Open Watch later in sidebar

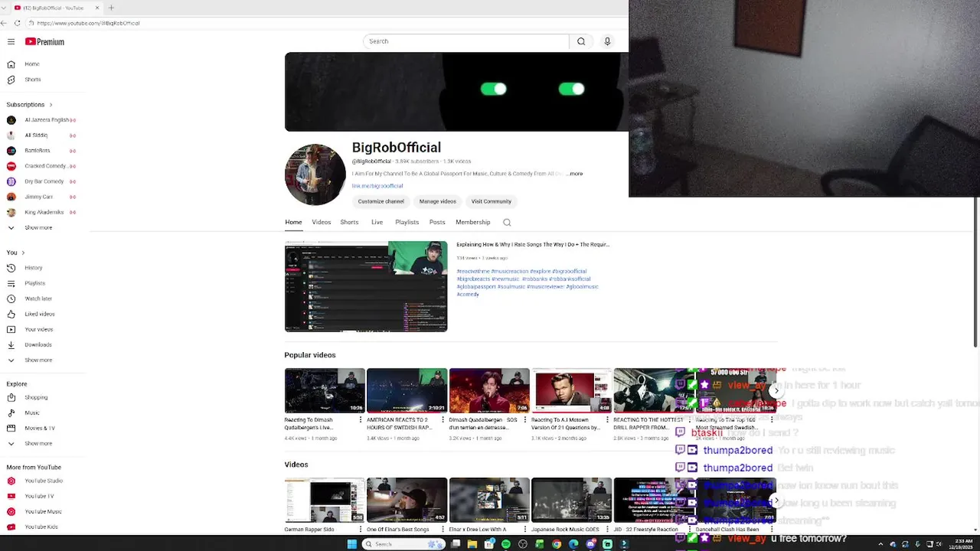pos(38,298)
